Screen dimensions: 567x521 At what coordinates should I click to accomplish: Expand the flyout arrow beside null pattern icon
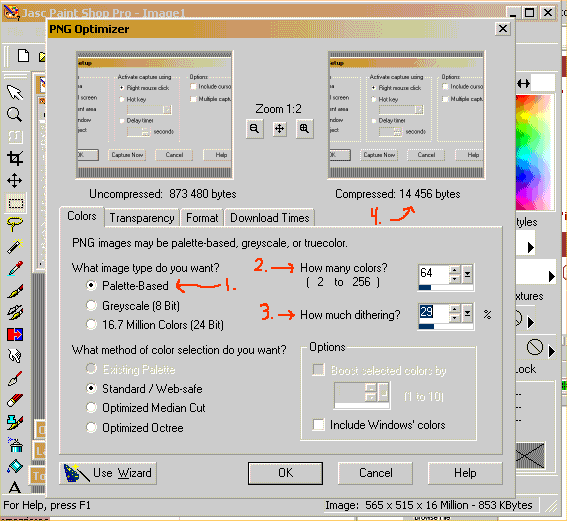[551, 351]
